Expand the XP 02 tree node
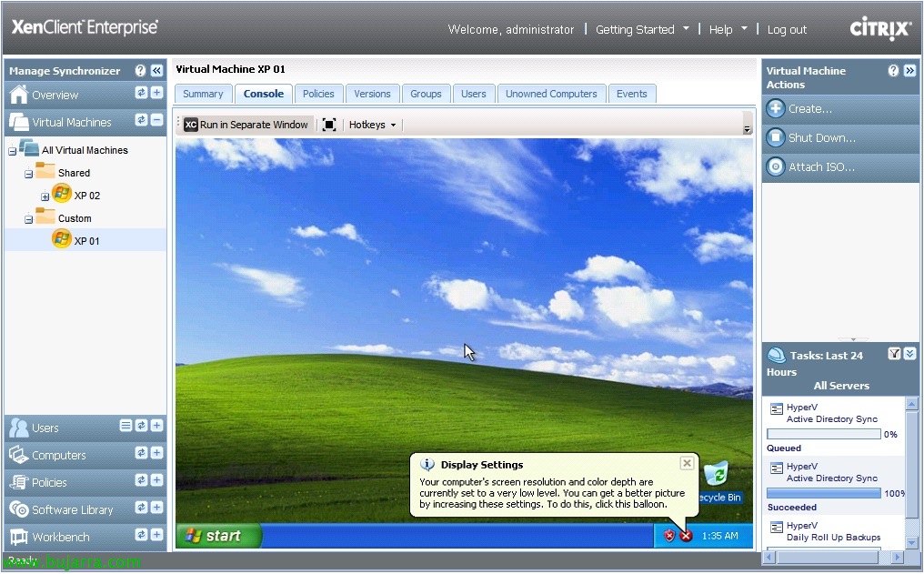The height and width of the screenshot is (574, 924). [x=45, y=196]
